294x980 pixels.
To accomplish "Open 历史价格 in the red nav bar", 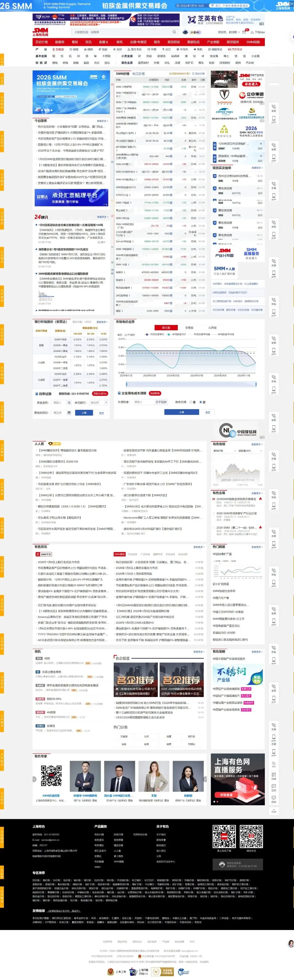I will [41, 42].
